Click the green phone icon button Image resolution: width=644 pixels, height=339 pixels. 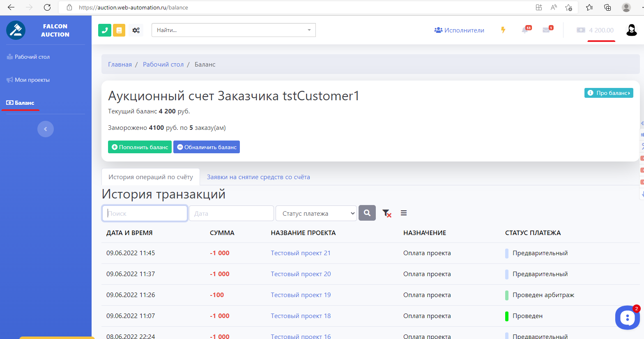(105, 30)
